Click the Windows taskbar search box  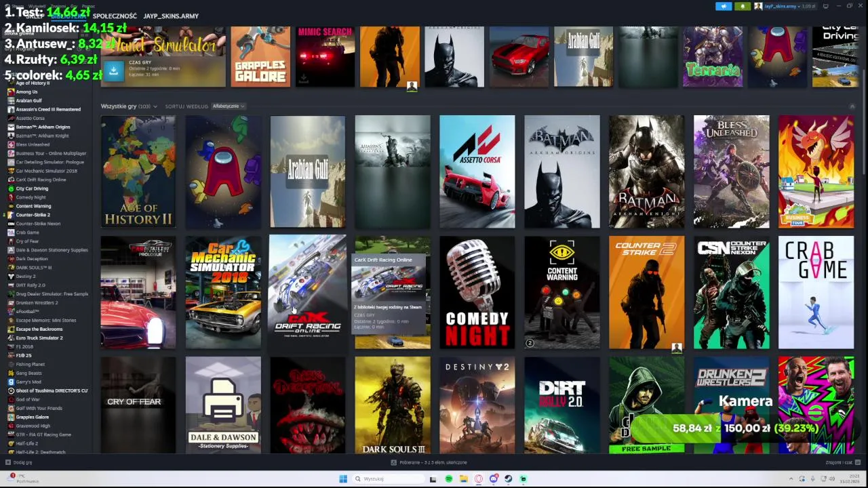click(x=387, y=479)
